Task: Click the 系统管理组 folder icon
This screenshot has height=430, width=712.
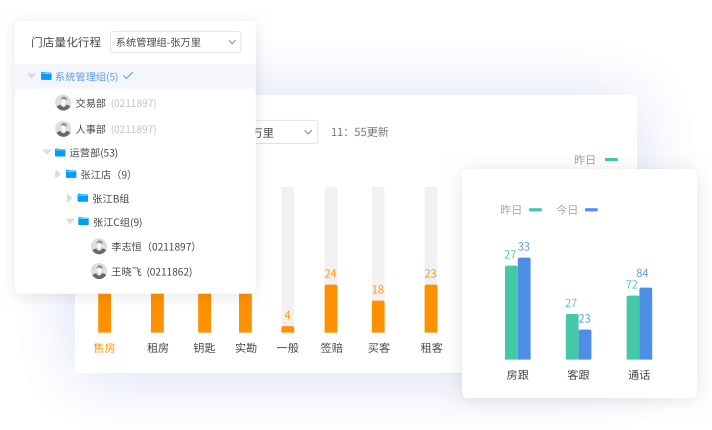Action: tap(46, 76)
